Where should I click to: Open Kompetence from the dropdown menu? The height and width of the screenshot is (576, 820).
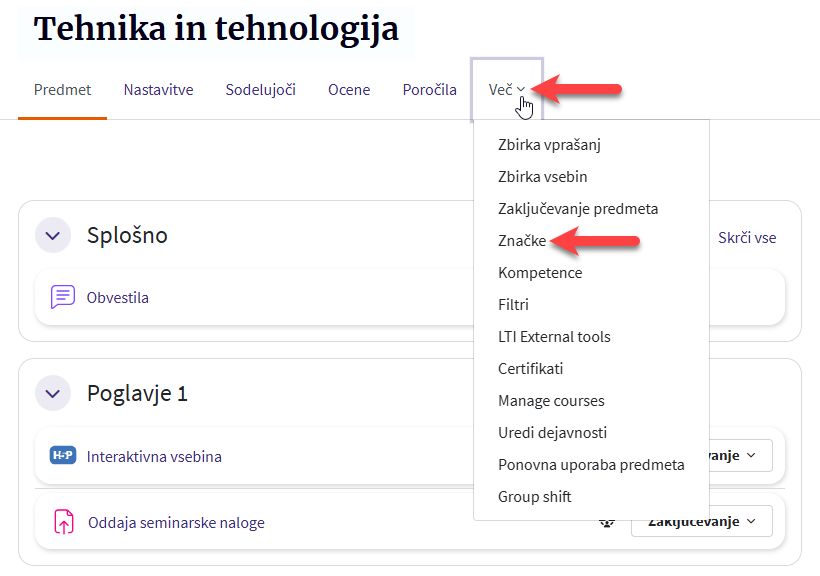540,272
